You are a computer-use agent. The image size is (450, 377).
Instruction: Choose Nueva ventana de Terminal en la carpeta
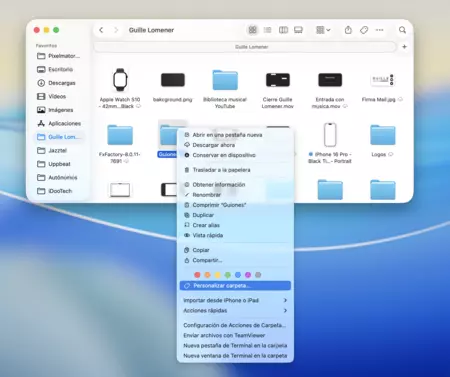235,356
